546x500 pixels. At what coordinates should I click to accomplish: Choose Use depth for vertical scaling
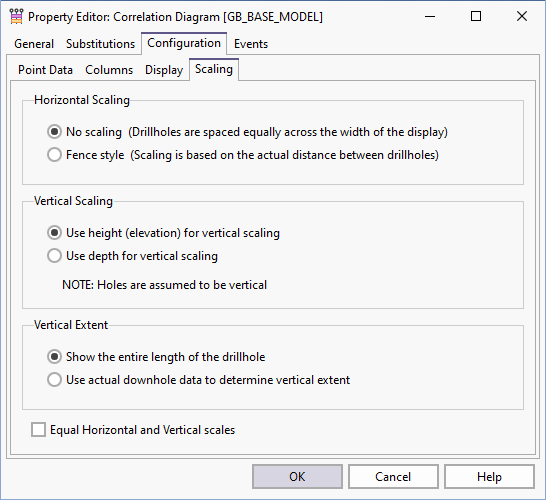pos(54,256)
